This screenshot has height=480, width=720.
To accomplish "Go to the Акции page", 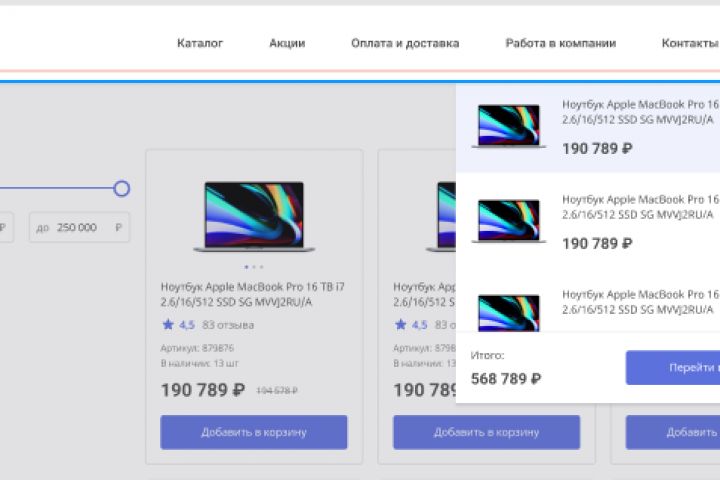I will click(x=287, y=43).
